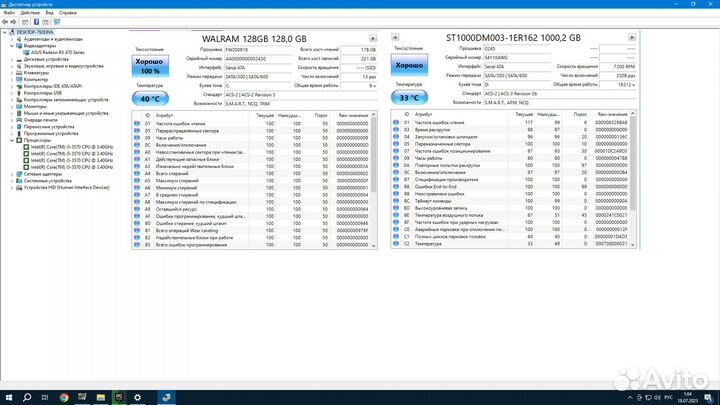Click the Клавиатуры keyboard icon

pos(19,73)
